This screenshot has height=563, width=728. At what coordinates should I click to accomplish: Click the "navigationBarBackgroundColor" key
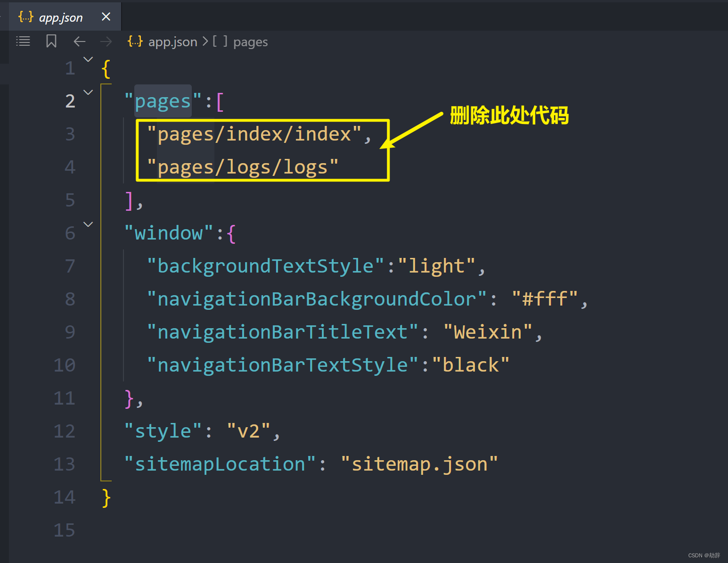[x=317, y=299]
